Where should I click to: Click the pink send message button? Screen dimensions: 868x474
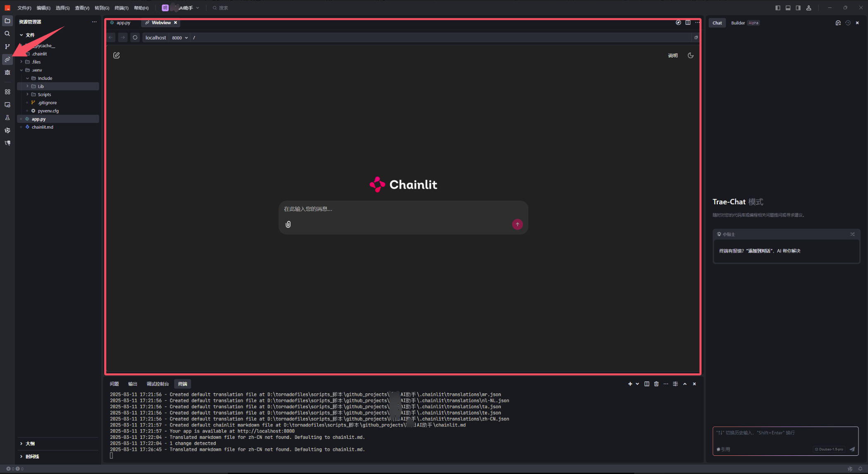517,224
